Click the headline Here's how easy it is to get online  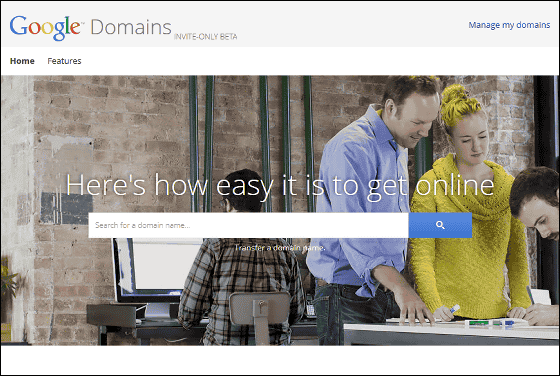280,186
